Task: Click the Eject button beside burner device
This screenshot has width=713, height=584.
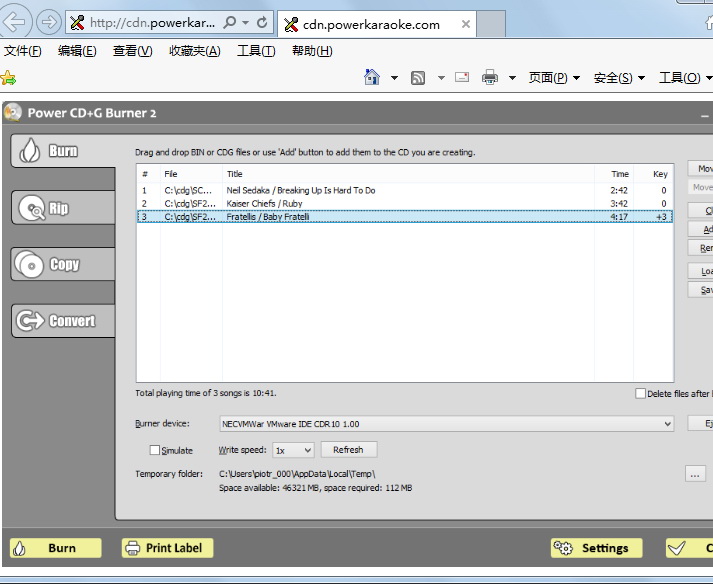Action: pos(700,423)
